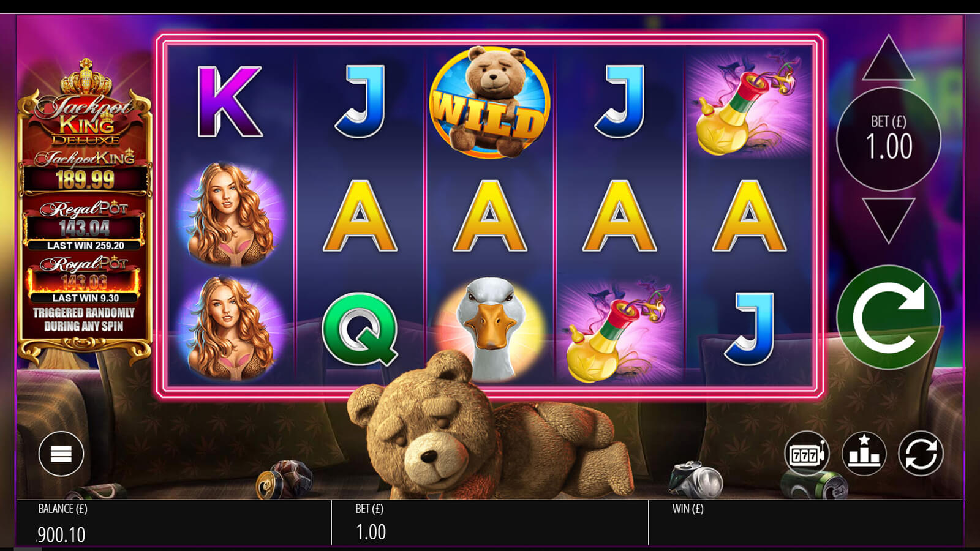The height and width of the screenshot is (551, 980).
Task: Click the Ted Wild symbol
Action: tap(489, 102)
